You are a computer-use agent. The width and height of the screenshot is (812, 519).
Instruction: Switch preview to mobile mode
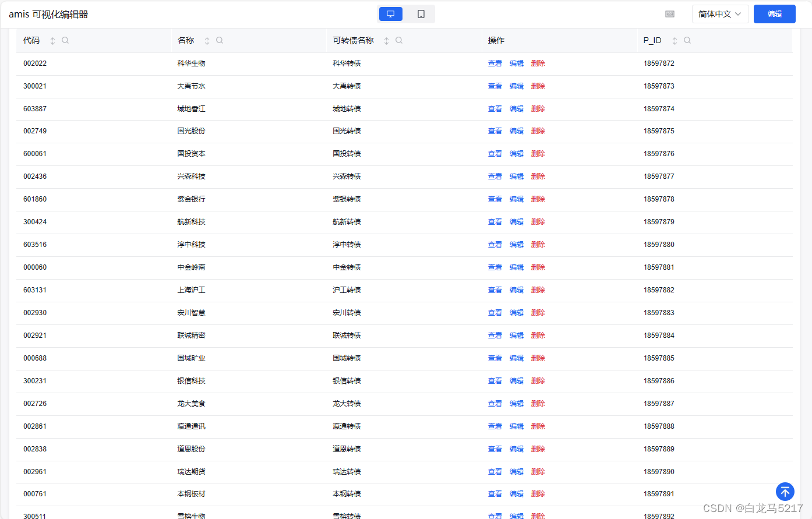[x=421, y=13]
